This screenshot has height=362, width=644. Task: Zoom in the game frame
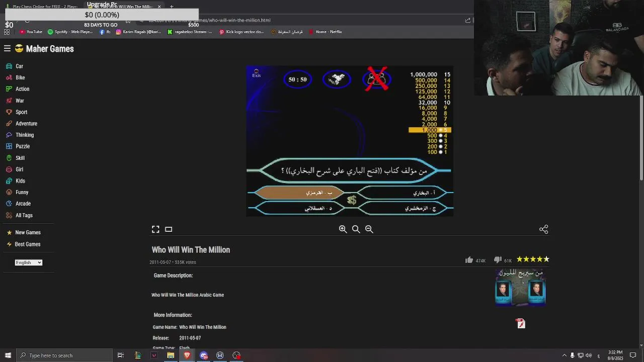[343, 229]
